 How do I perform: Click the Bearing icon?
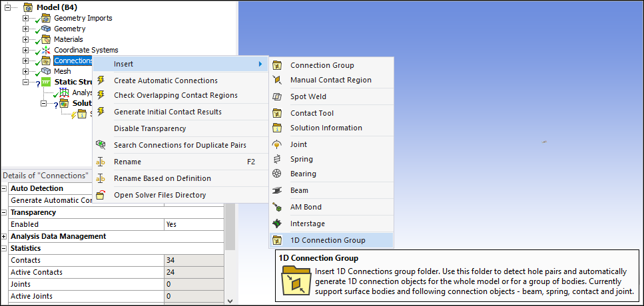(x=277, y=174)
